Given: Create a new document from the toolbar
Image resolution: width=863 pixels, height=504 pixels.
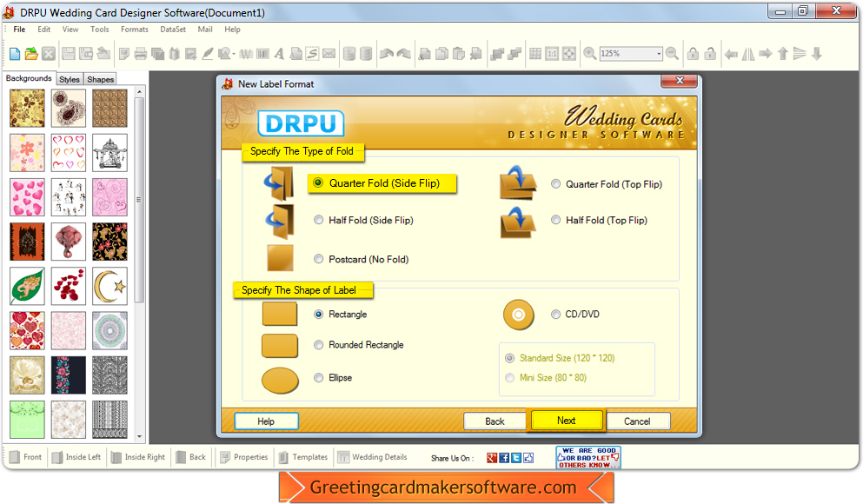Looking at the screenshot, I should [15, 53].
